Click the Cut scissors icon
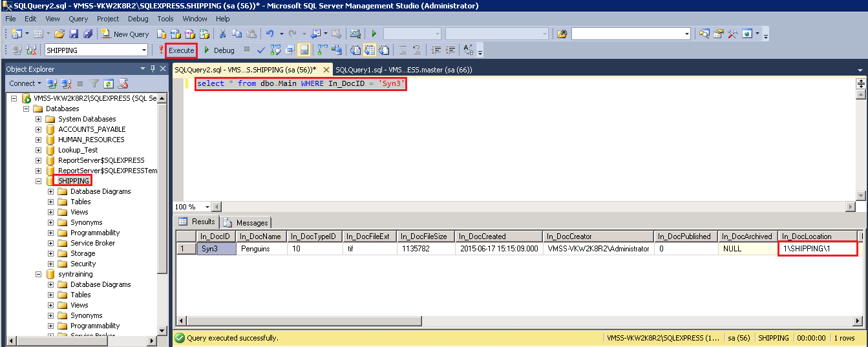 tap(222, 34)
